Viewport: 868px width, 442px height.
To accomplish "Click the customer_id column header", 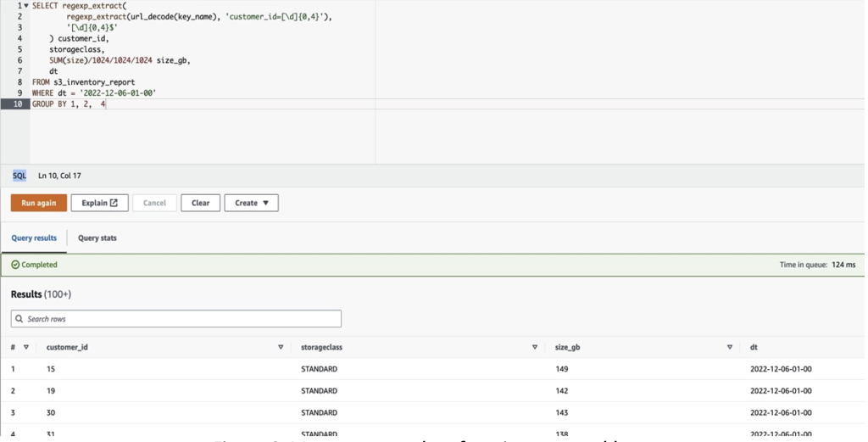I will click(67, 347).
